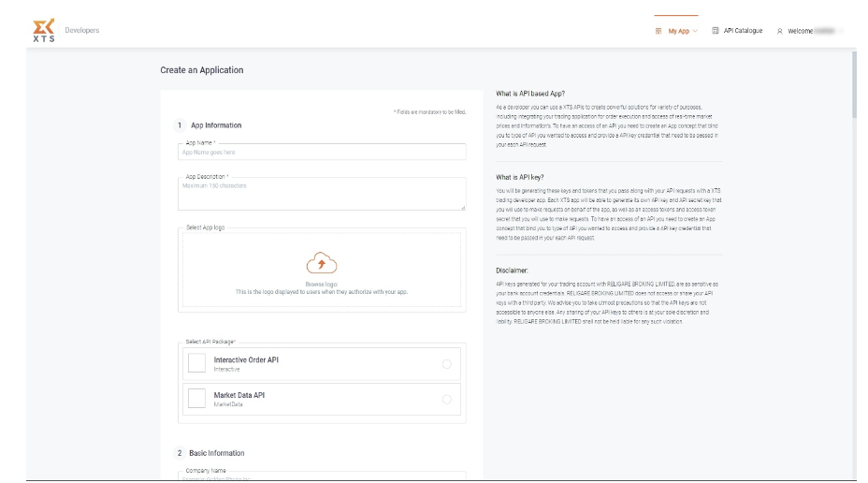Click the My App grid icon
868x483 pixels.
(x=658, y=31)
